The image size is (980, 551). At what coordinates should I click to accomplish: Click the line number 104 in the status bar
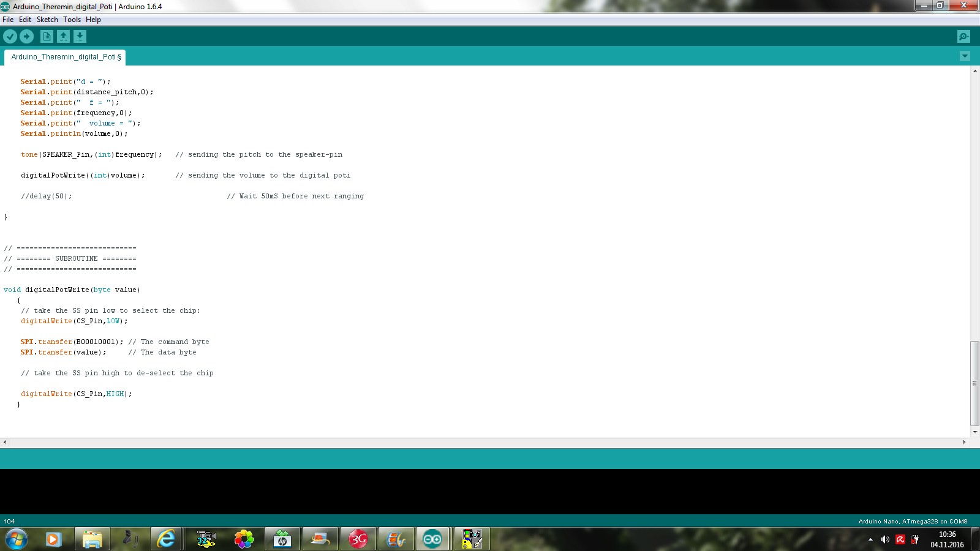pos(9,522)
